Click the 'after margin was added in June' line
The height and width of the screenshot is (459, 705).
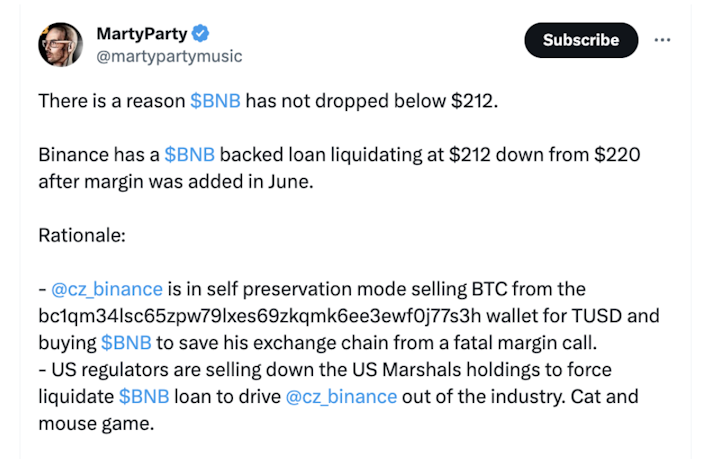point(176,182)
